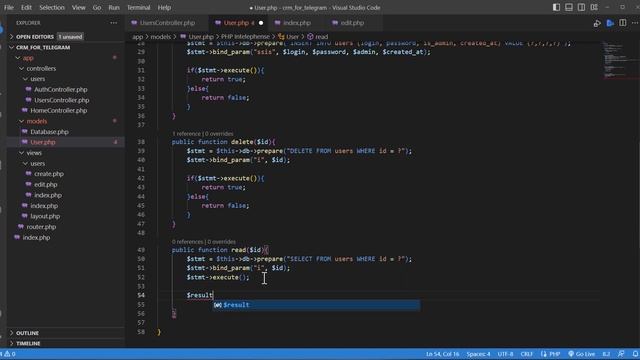Click the errors and warnings status indicator
This screenshot has height=360, width=640.
pyautogui.click(x=9, y=354)
